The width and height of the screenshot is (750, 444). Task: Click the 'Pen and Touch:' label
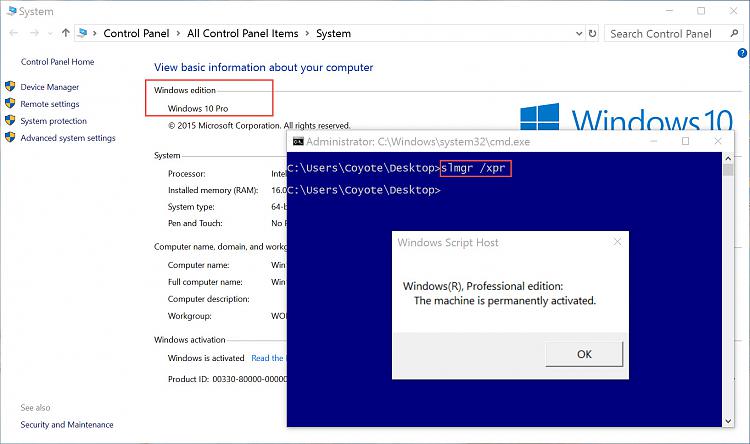coord(195,223)
